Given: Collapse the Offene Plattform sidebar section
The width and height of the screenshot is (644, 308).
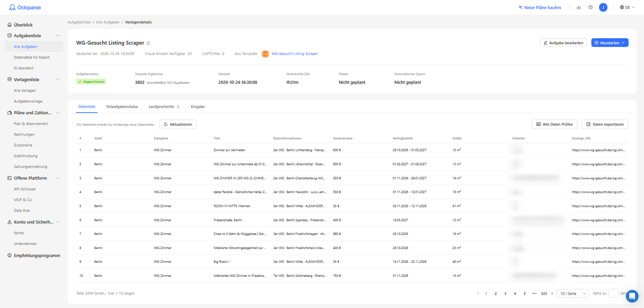Looking at the screenshot, I should coord(58,178).
